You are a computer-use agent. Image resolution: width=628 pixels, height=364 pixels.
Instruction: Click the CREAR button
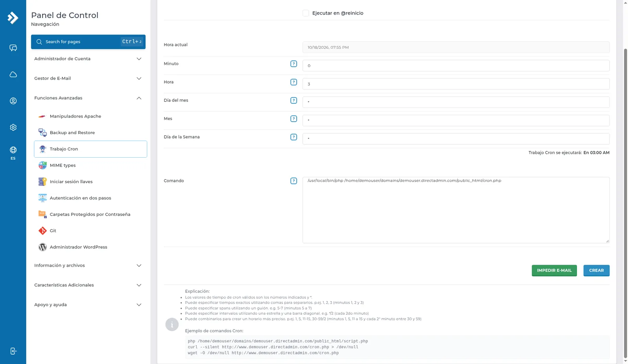596,270
